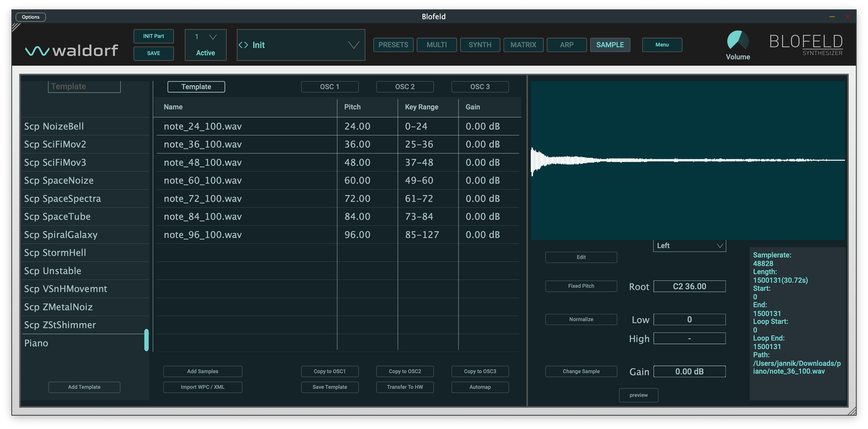Click the Copy to OSC1 button
This screenshot has height=429, width=868.
coord(330,372)
